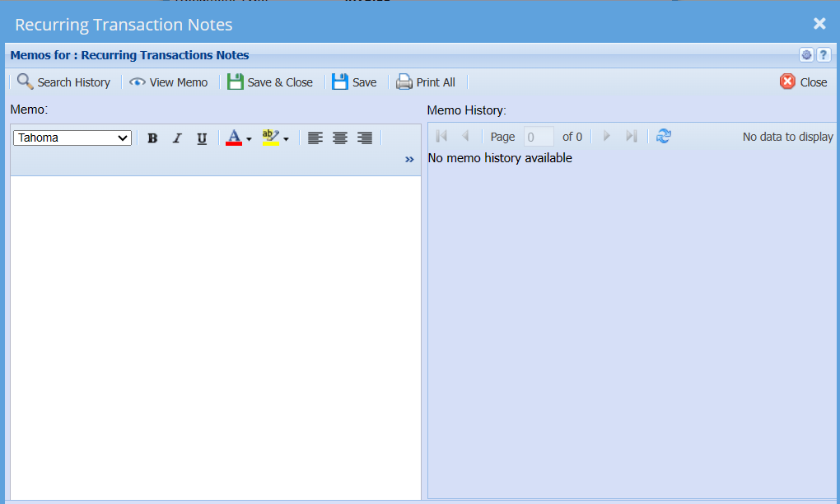Open the Tahoma font family dropdown
840x504 pixels.
72,138
